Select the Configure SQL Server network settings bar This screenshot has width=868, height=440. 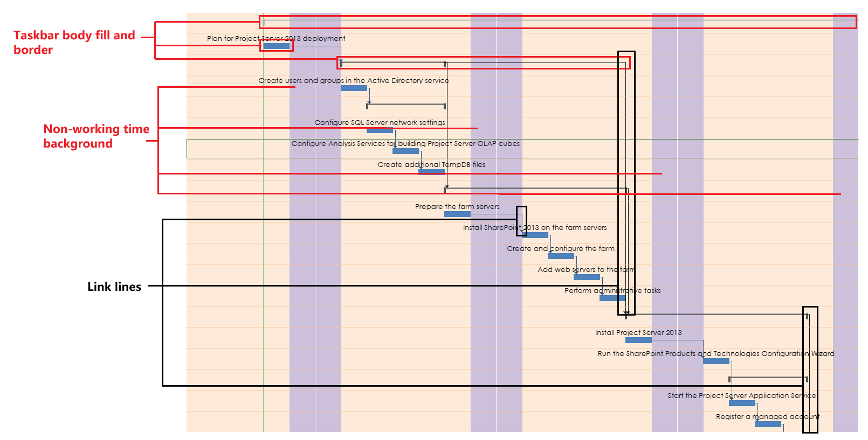380,130
